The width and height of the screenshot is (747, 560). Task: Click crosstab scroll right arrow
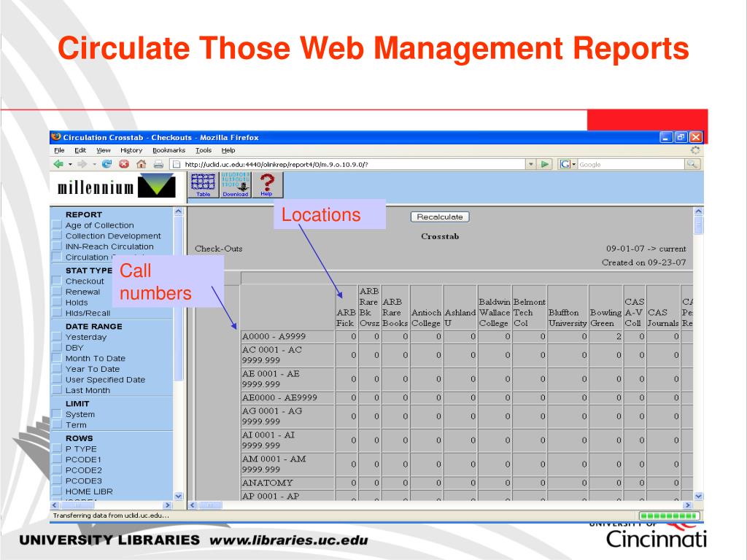coord(687,505)
